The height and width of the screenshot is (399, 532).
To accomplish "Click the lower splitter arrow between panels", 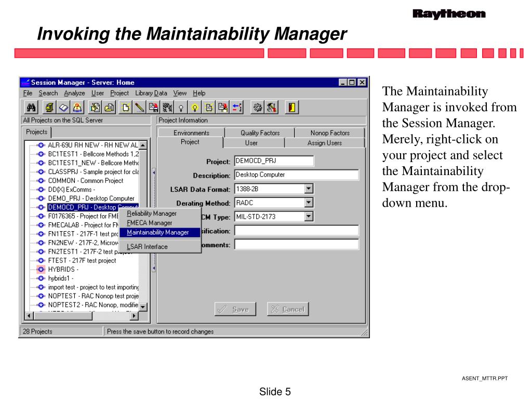I will pyautogui.click(x=154, y=269).
